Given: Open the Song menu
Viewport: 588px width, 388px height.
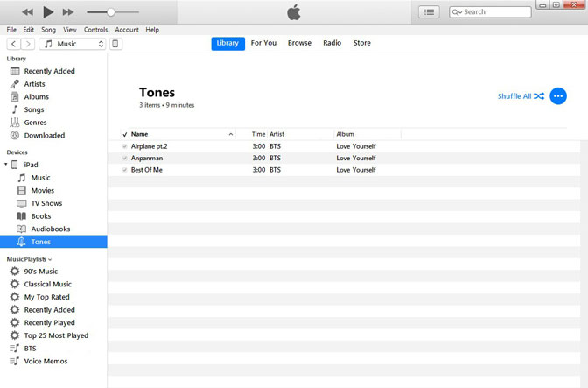Looking at the screenshot, I should point(48,30).
